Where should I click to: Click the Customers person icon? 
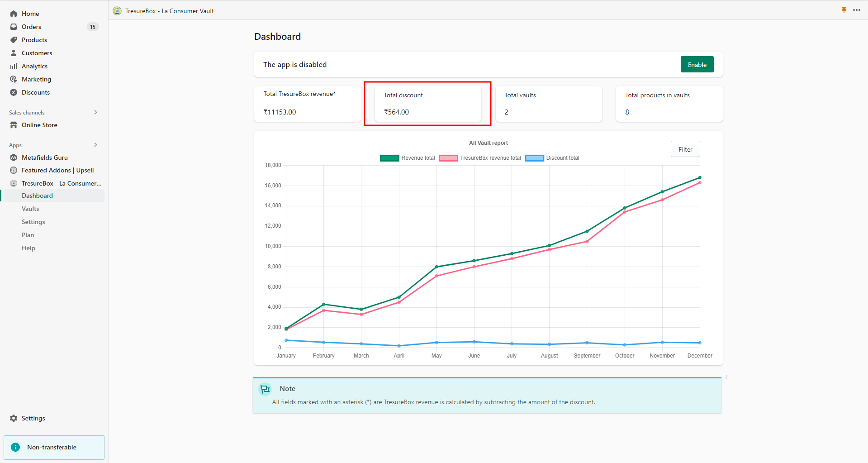pyautogui.click(x=14, y=53)
